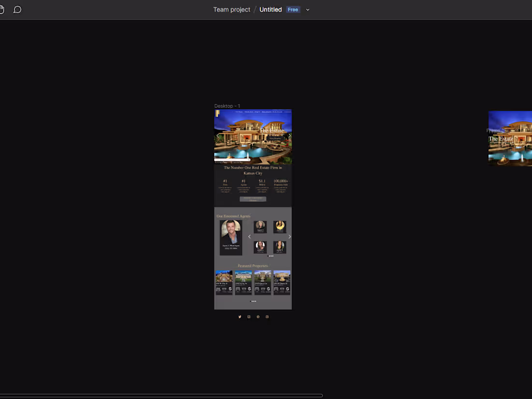The width and height of the screenshot is (532, 399).
Task: Click the left arrow in the agents carousel
Action: [x=250, y=236]
